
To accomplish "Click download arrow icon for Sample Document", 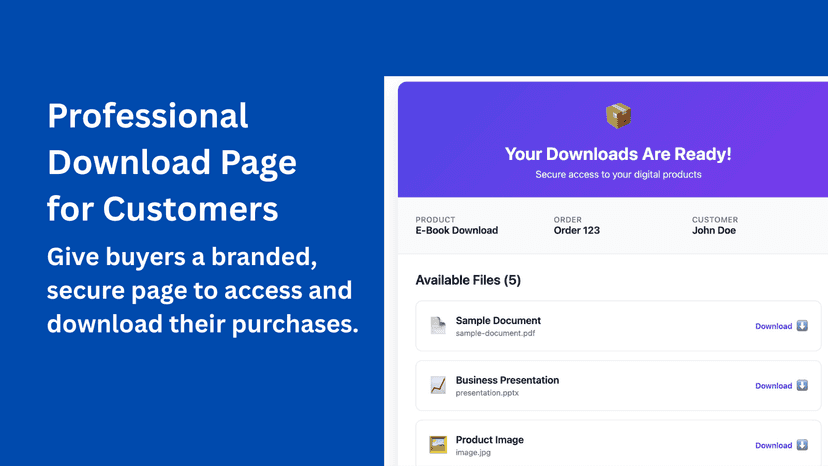I will point(802,325).
